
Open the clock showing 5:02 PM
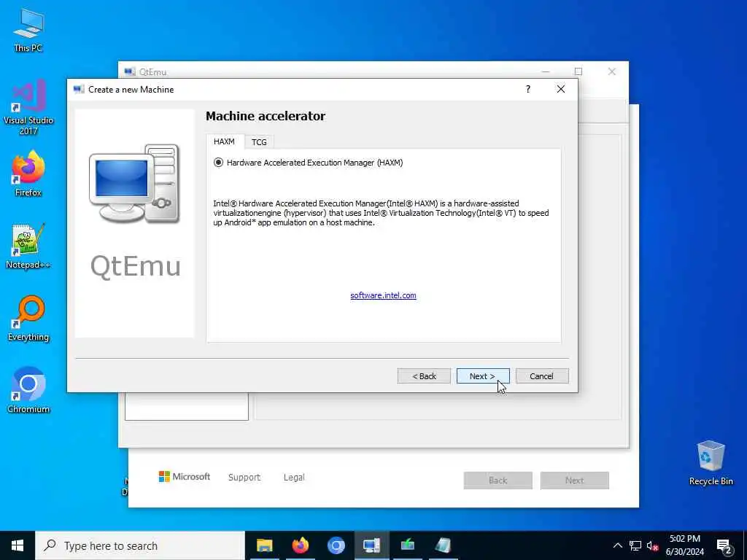[x=684, y=545]
